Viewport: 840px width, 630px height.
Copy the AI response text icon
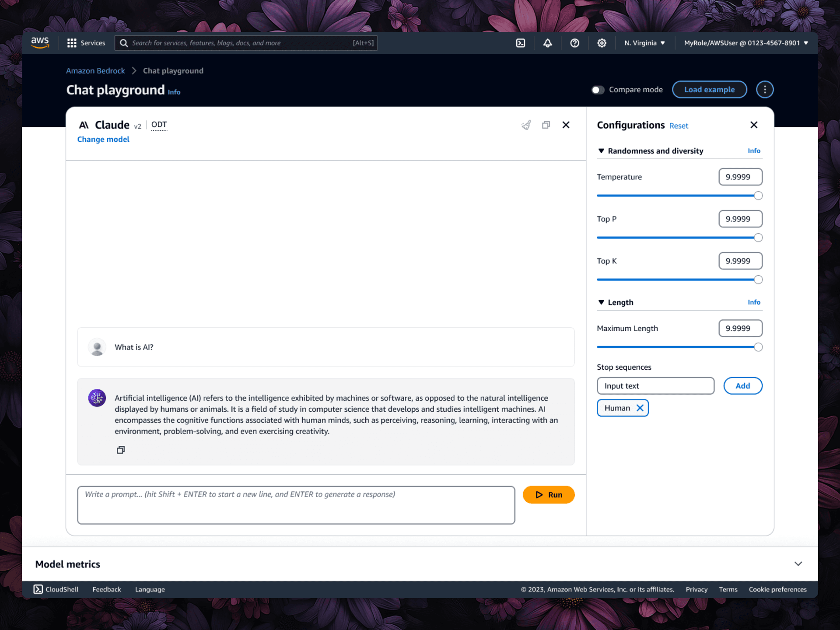[121, 450]
